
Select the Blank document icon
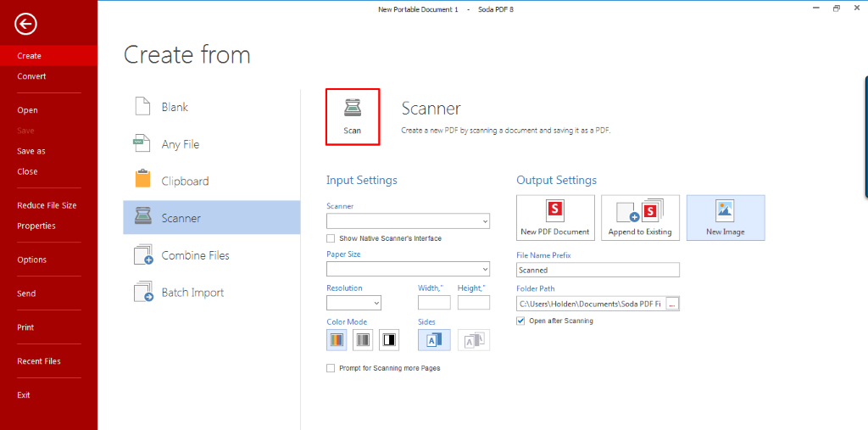[x=142, y=106]
